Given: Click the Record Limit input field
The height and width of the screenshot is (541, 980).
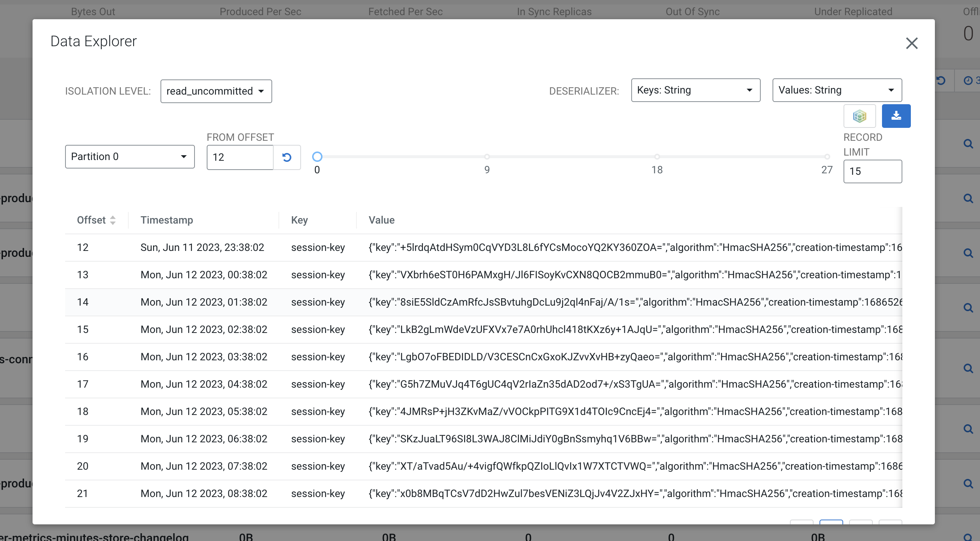Looking at the screenshot, I should coord(872,171).
